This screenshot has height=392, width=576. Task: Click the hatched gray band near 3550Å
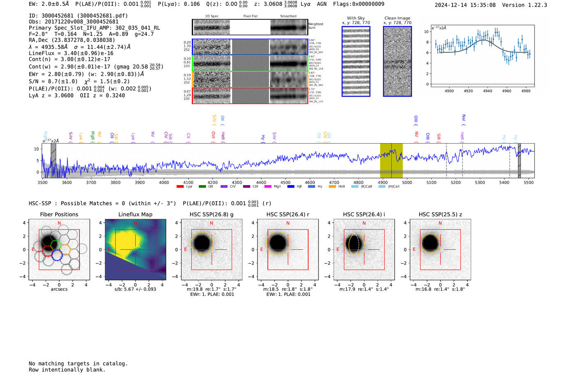click(x=53, y=160)
